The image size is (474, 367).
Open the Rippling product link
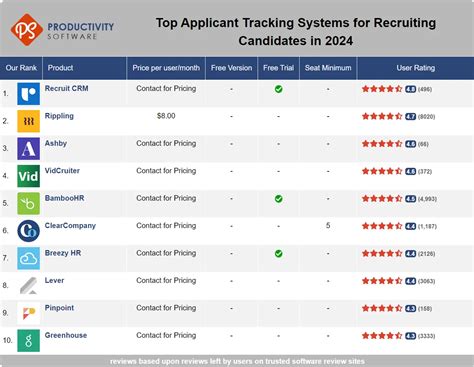click(x=59, y=116)
